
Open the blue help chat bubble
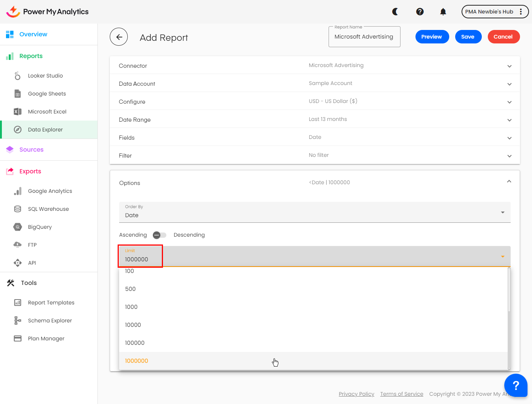[516, 385]
